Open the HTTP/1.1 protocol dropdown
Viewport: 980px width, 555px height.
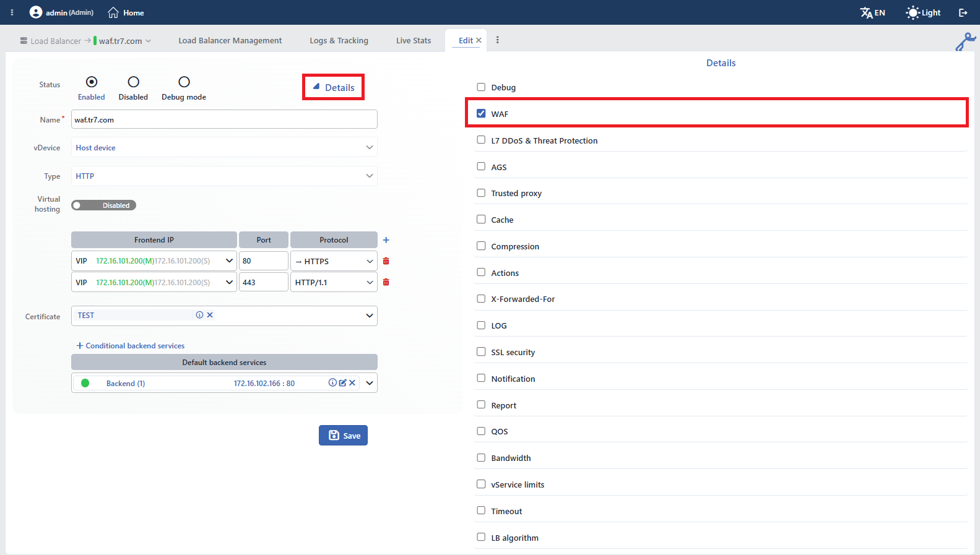334,282
